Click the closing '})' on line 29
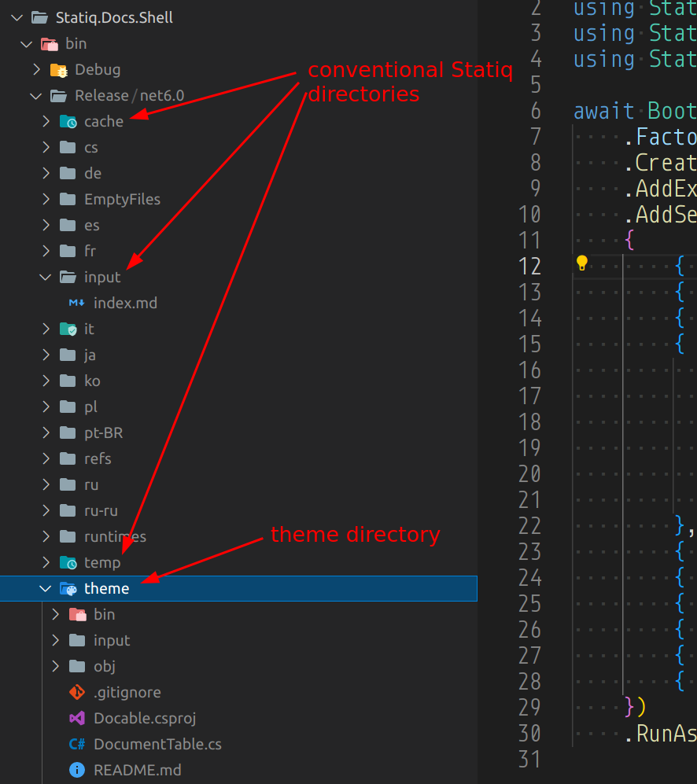This screenshot has width=697, height=784. (636, 708)
